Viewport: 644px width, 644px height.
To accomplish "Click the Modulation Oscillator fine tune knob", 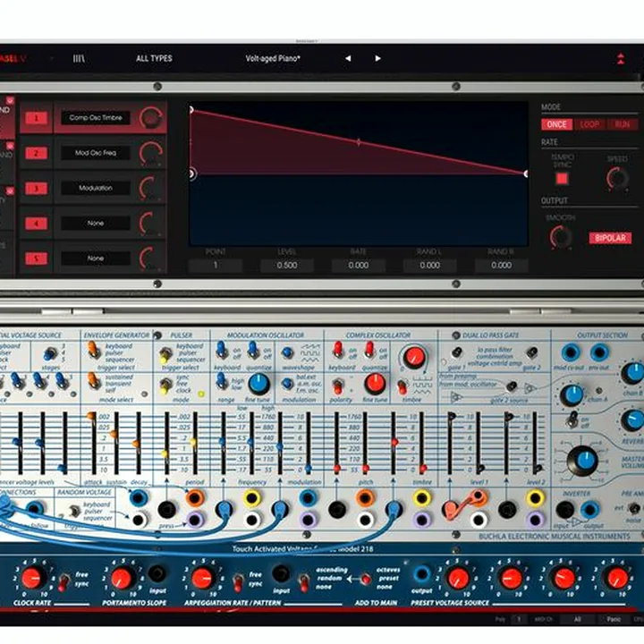I will point(259,383).
